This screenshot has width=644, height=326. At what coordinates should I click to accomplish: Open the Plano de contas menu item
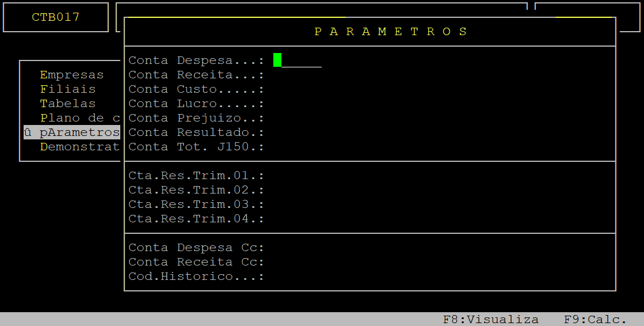click(79, 118)
